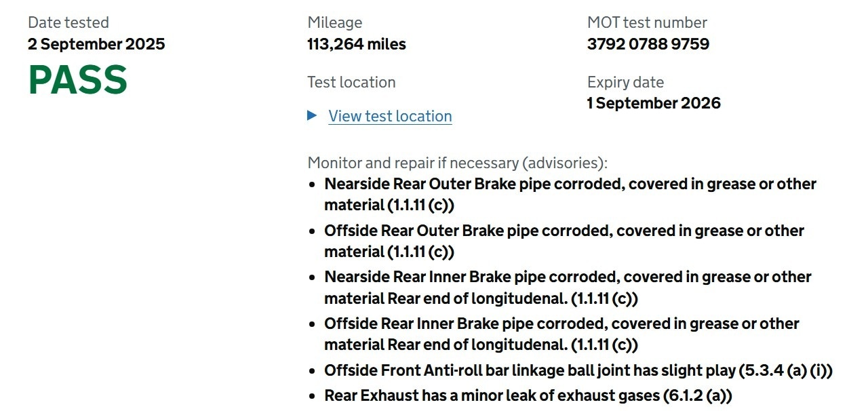
Task: Click the Date tested label
Action: click(x=68, y=22)
